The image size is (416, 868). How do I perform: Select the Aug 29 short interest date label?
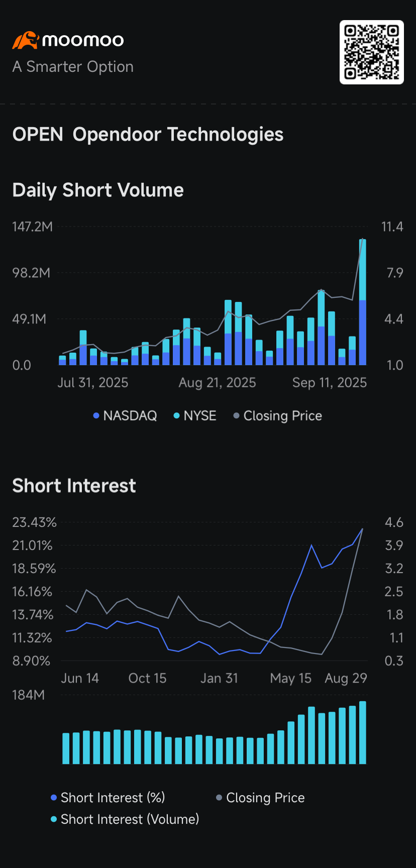point(346,679)
